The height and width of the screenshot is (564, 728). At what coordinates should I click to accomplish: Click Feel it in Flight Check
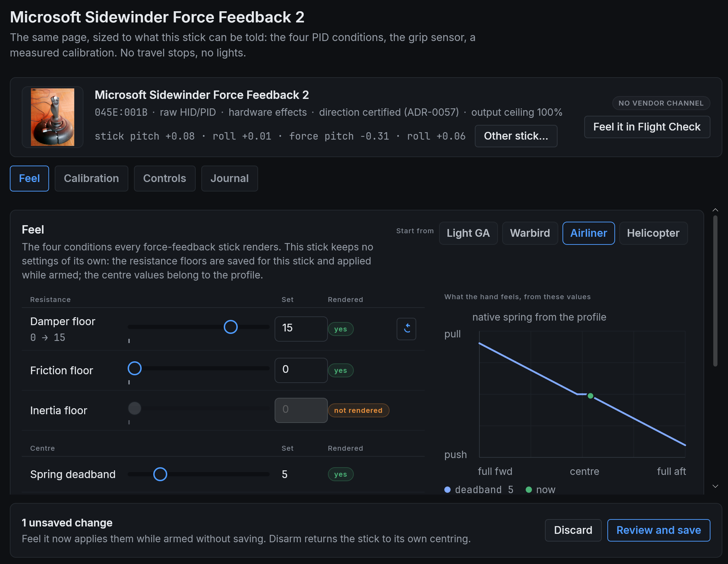tap(647, 127)
